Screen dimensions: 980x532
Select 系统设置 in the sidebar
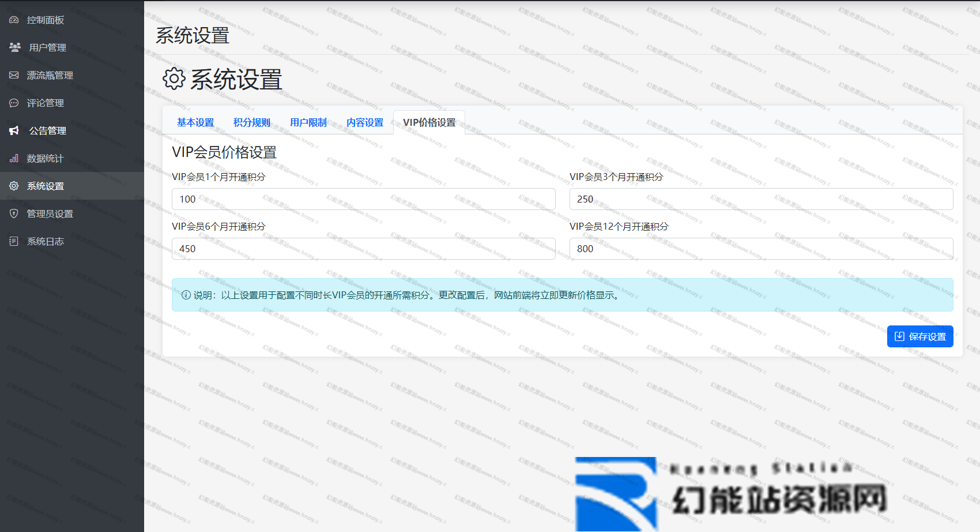[x=72, y=186]
